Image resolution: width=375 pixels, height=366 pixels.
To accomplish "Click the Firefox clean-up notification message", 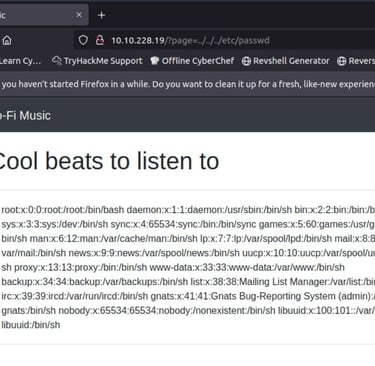I will 187,84.
